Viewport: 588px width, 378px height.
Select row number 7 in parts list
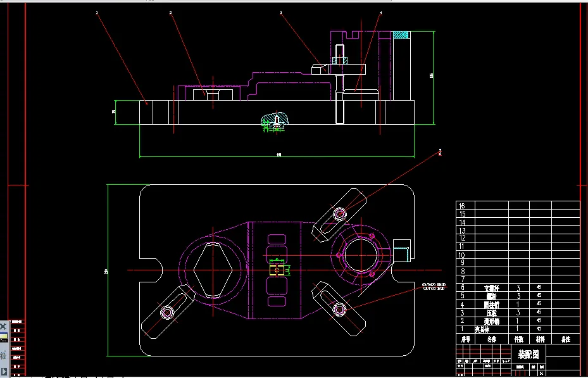(x=463, y=279)
